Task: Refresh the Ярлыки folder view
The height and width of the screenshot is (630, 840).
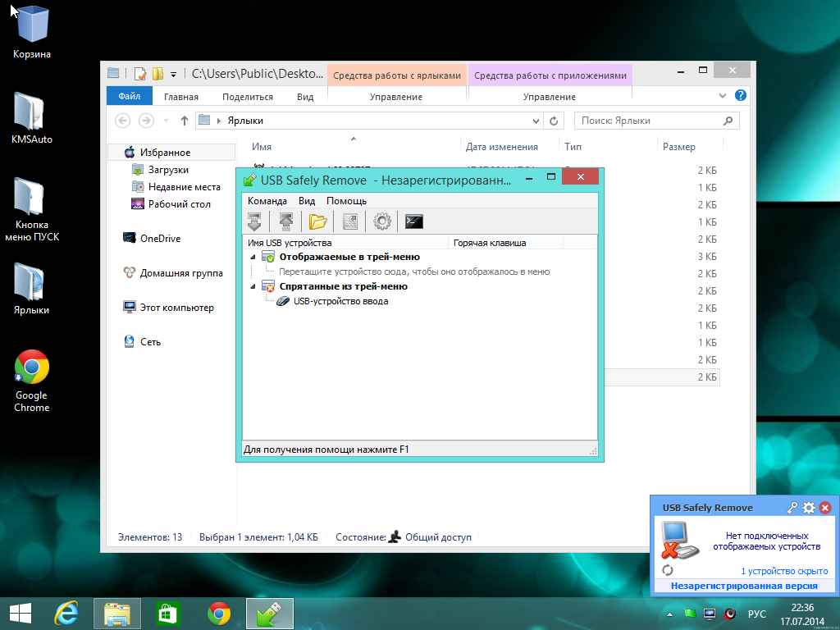Action: [554, 121]
